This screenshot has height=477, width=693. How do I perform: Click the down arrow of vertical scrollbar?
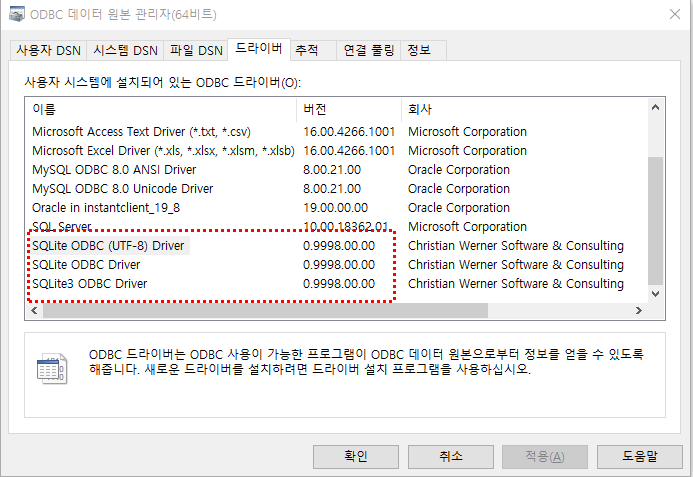[655, 294]
